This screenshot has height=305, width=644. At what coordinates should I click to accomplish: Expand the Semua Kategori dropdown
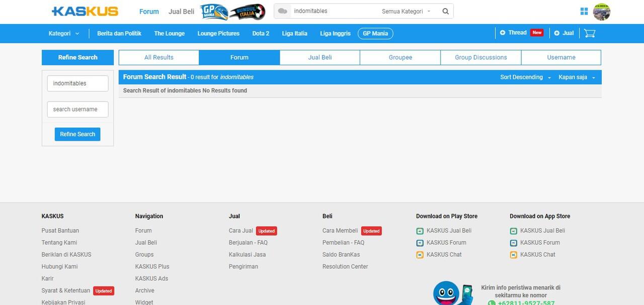pyautogui.click(x=406, y=11)
